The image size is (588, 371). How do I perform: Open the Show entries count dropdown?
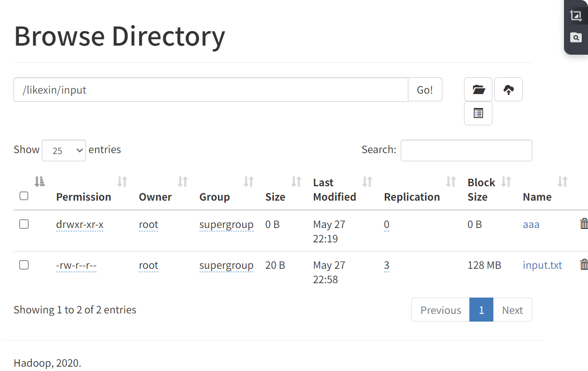(x=64, y=150)
